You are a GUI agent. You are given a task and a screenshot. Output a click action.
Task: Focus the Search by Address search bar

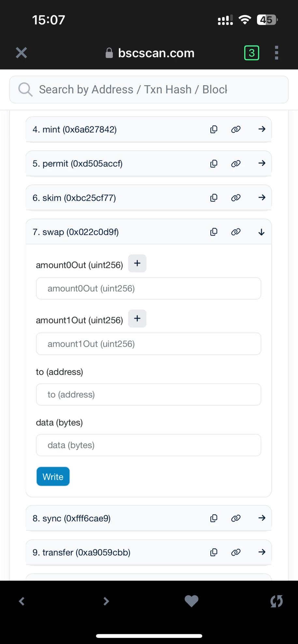[x=149, y=89]
